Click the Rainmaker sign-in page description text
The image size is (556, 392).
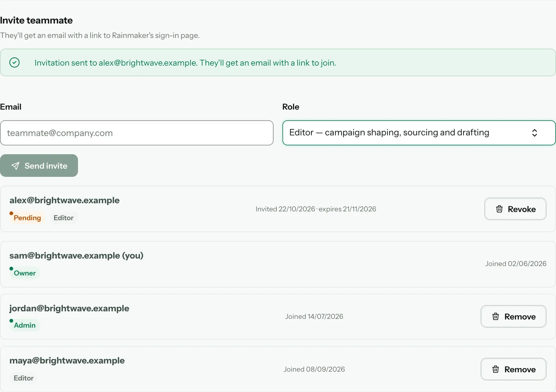pyautogui.click(x=100, y=35)
